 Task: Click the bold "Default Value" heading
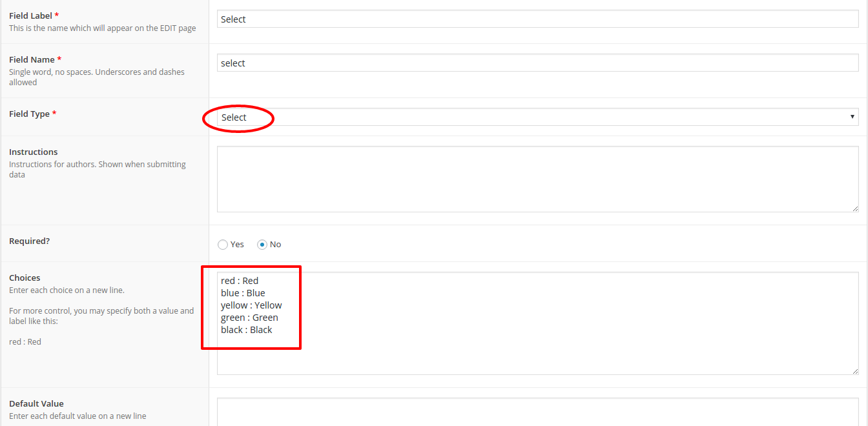(x=36, y=404)
